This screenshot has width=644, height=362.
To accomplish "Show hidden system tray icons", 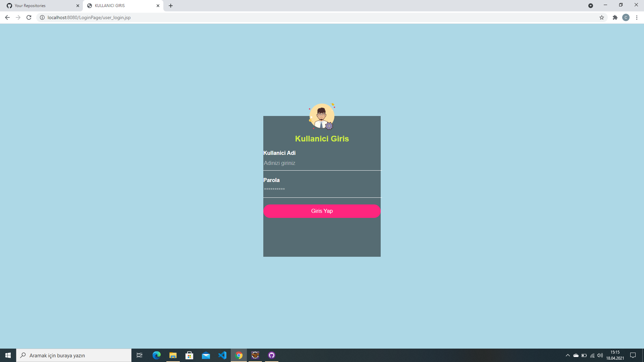I will pos(568,355).
